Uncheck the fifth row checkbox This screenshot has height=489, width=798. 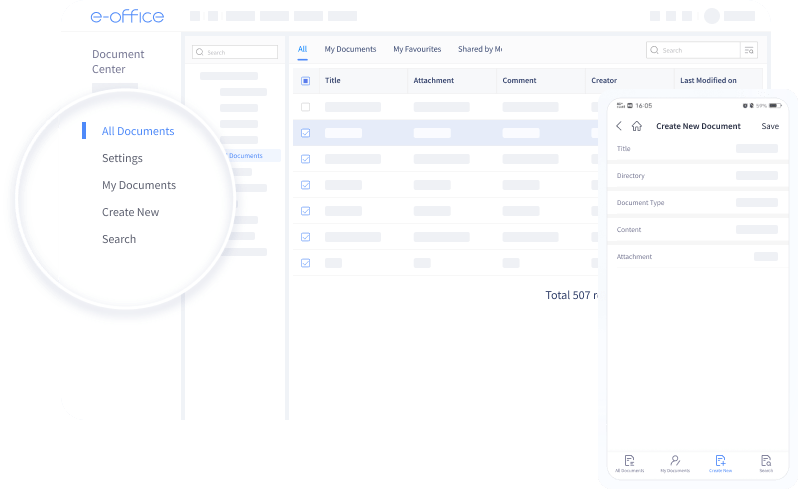pyautogui.click(x=305, y=211)
